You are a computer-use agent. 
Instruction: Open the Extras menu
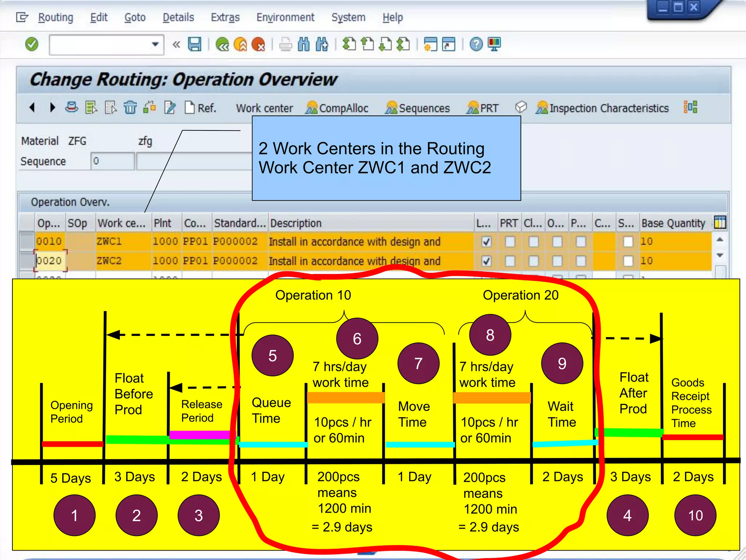[x=225, y=17]
